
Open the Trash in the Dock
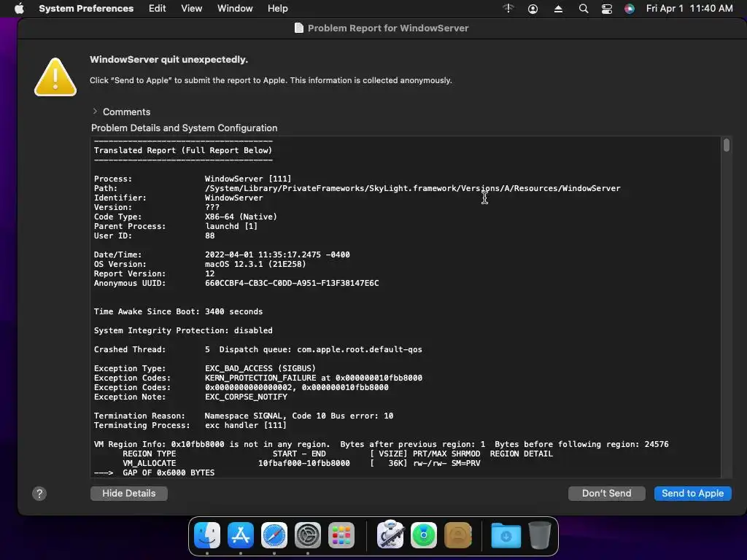(539, 534)
